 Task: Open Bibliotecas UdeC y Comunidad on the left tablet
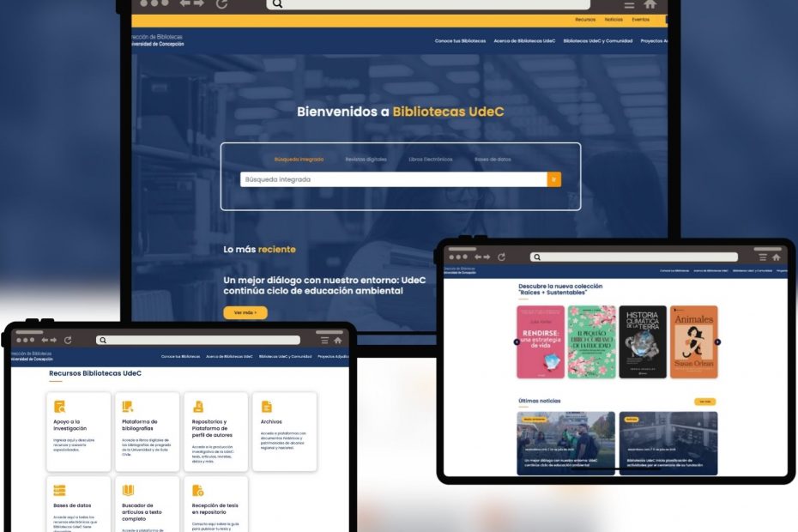[285, 356]
